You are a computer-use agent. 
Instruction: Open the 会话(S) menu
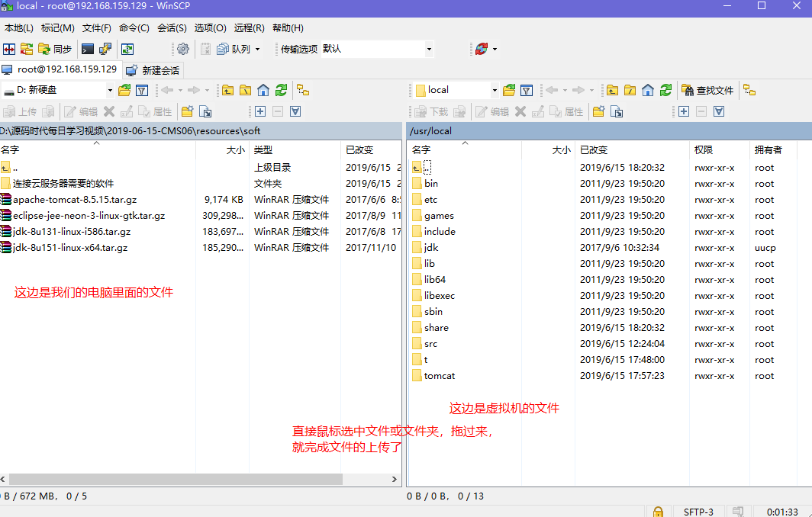pos(172,28)
